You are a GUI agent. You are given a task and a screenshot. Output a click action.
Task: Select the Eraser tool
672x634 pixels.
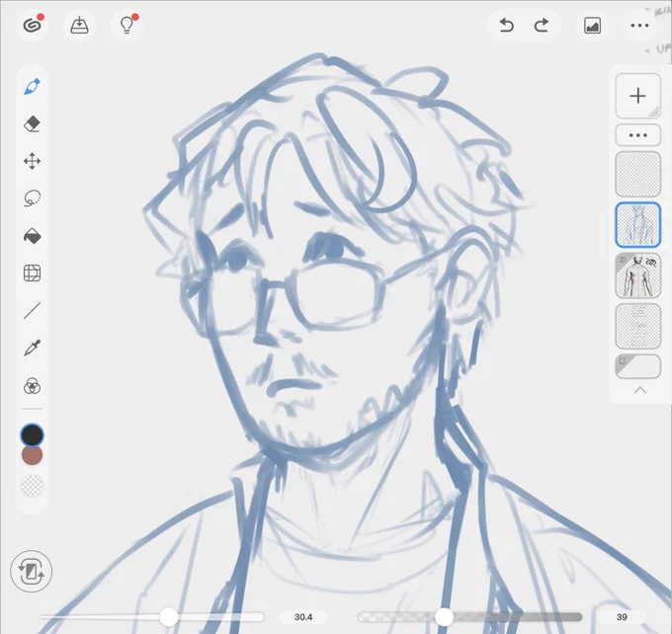pos(33,124)
